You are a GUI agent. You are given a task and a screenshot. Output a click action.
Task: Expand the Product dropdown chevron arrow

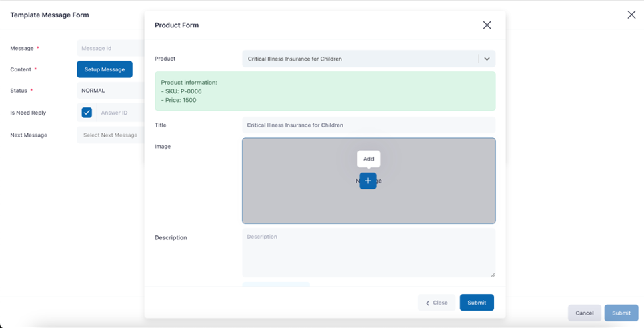(x=487, y=59)
